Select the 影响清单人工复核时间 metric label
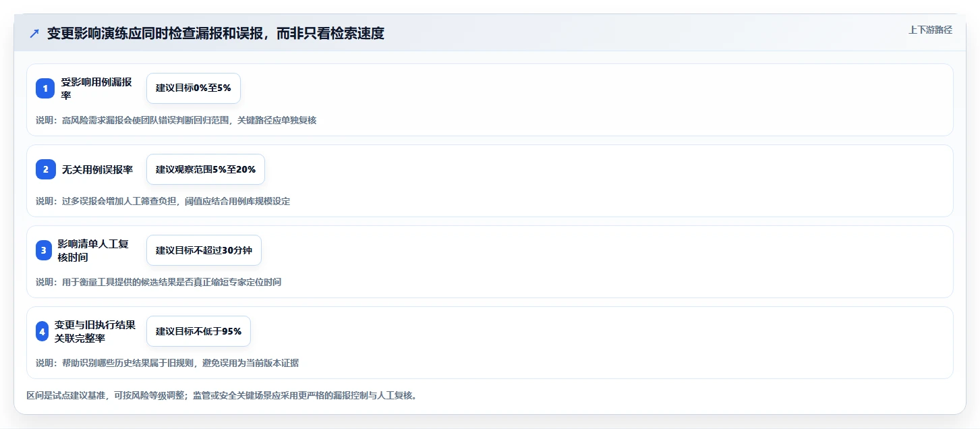This screenshot has width=980, height=429. [93, 250]
